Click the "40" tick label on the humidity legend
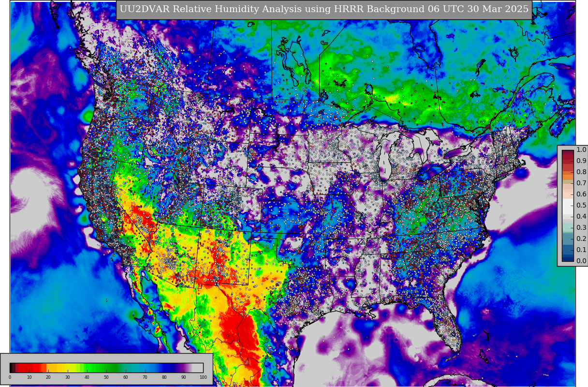 pyautogui.click(x=87, y=377)
